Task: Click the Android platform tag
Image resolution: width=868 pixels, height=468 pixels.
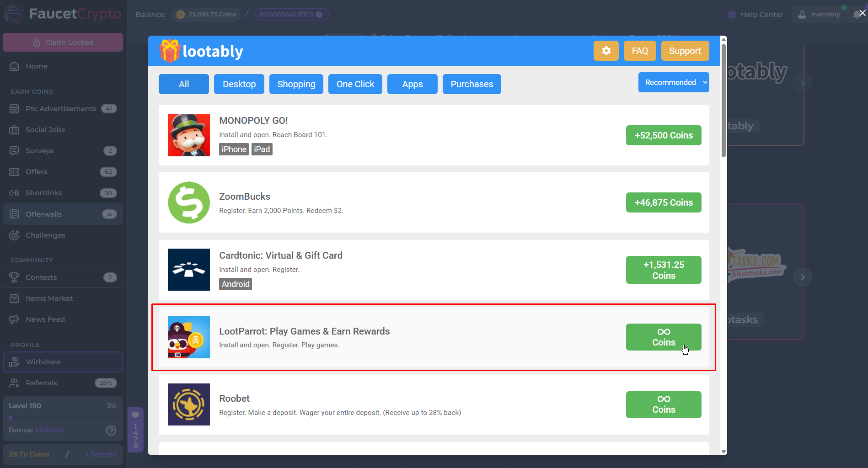Action: coord(236,284)
